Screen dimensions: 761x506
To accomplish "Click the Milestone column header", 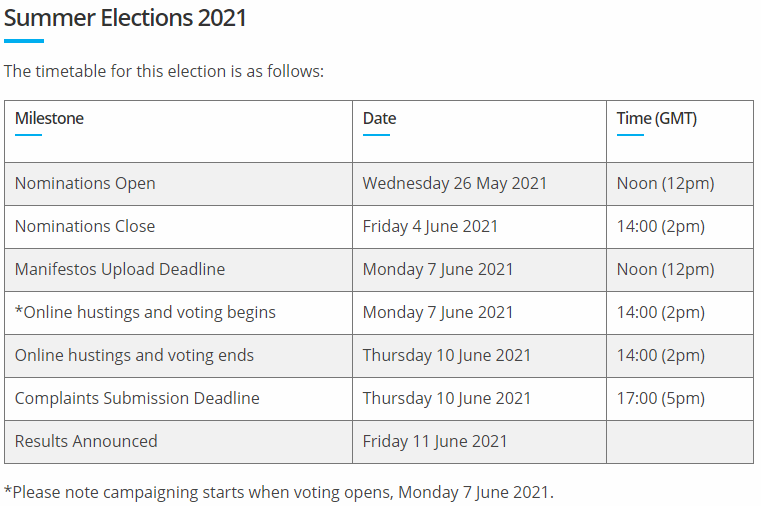I will click(x=49, y=118).
